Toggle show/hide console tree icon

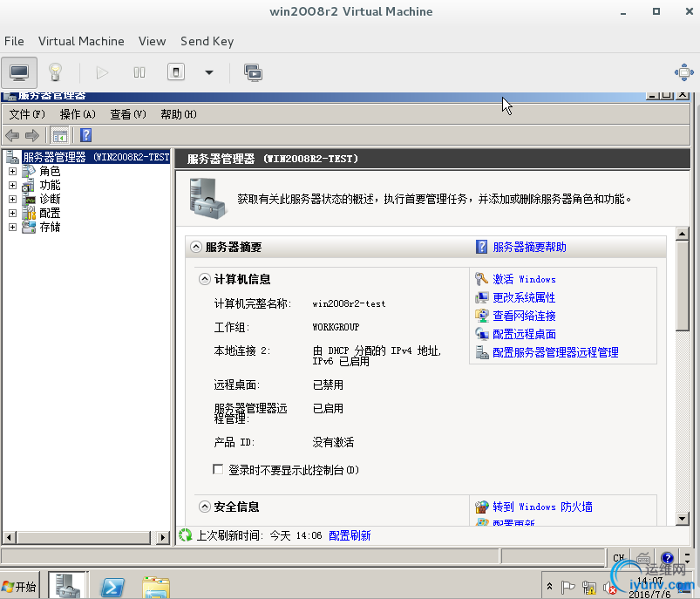pyautogui.click(x=60, y=135)
